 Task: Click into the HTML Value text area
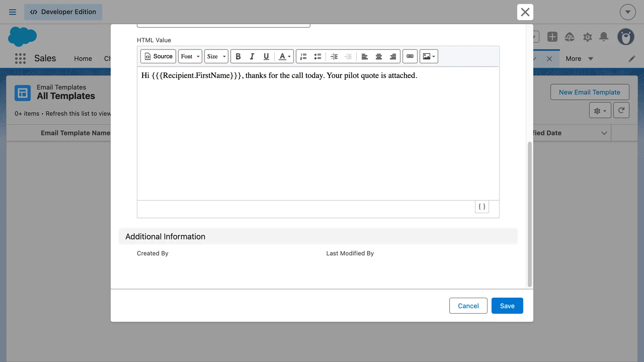318,133
